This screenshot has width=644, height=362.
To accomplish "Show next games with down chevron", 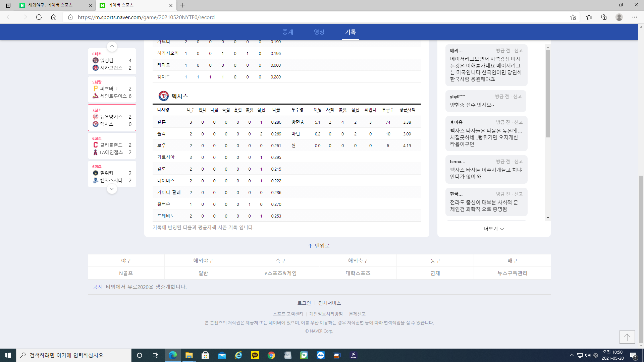I will tap(112, 189).
